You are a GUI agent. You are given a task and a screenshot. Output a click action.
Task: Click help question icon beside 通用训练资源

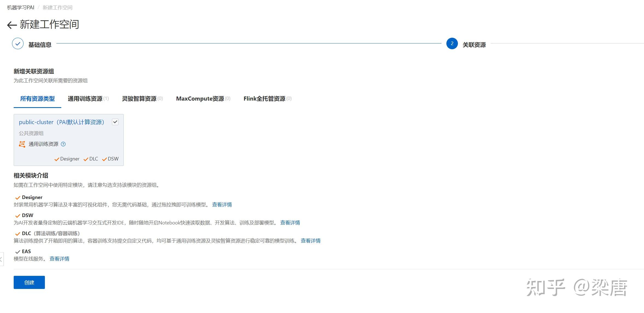pyautogui.click(x=63, y=144)
